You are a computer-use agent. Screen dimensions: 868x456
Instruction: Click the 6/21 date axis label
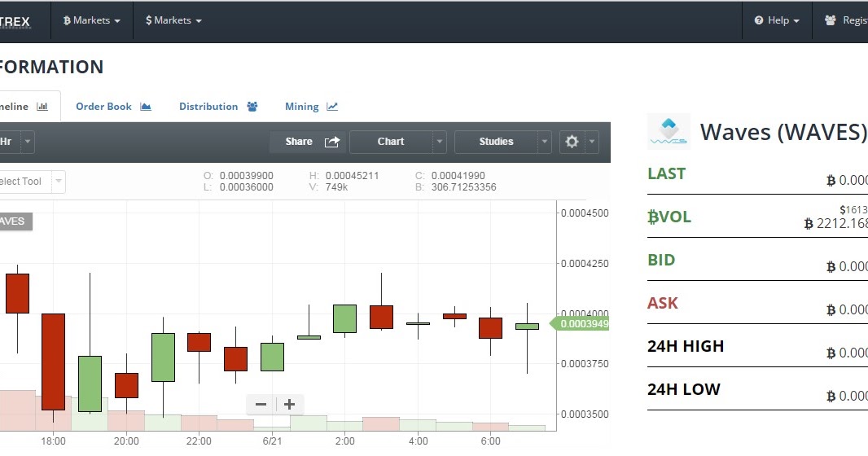coord(272,441)
